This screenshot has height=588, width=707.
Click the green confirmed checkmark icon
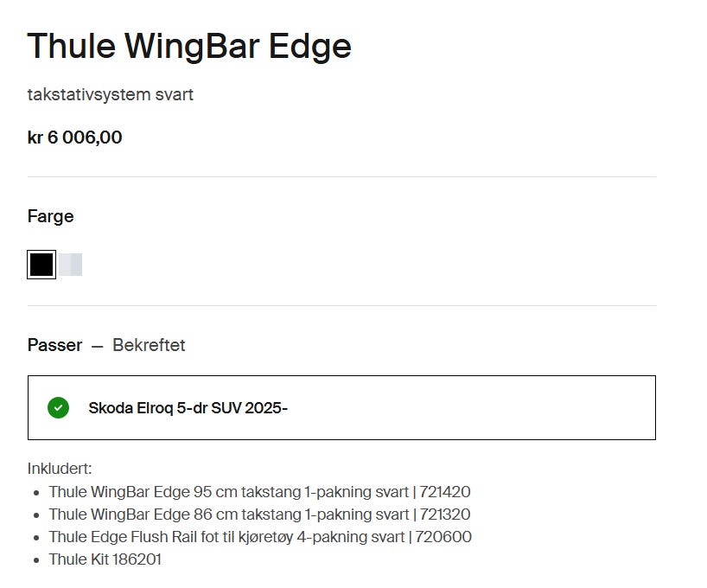point(58,407)
